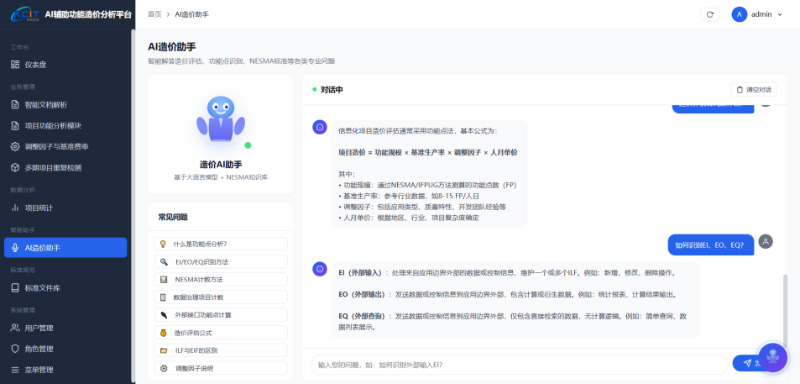
Task: Go to 首页 in the breadcrumb
Action: (155, 15)
